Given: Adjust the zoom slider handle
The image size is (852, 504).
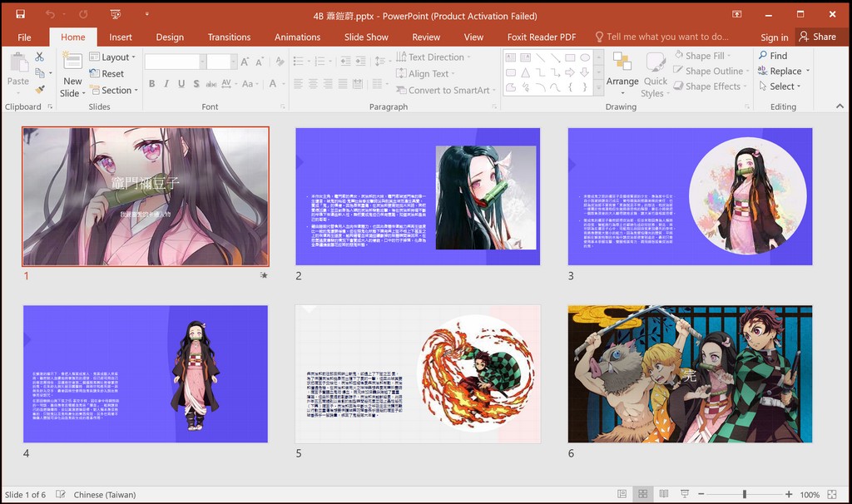Looking at the screenshot, I should click(745, 494).
